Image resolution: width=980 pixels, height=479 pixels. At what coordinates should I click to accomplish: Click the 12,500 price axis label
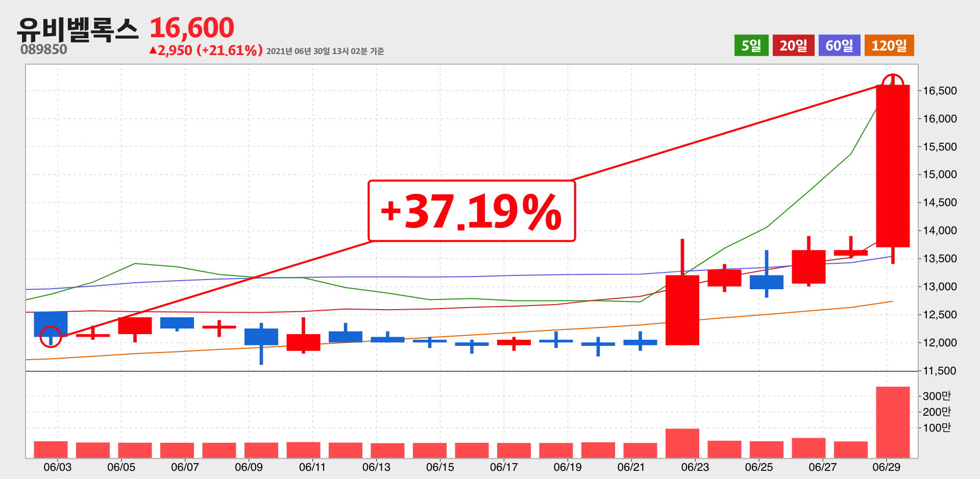[x=940, y=315]
